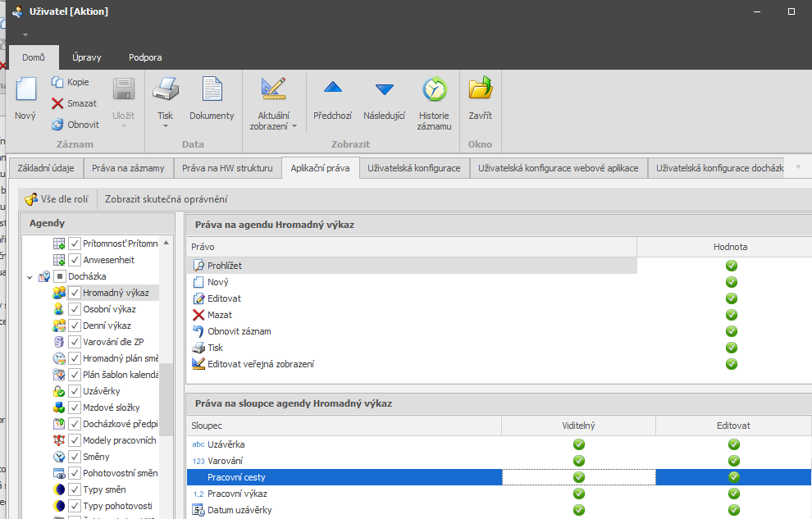Click the Směny clock icon in tree
The width and height of the screenshot is (812, 519).
point(59,457)
